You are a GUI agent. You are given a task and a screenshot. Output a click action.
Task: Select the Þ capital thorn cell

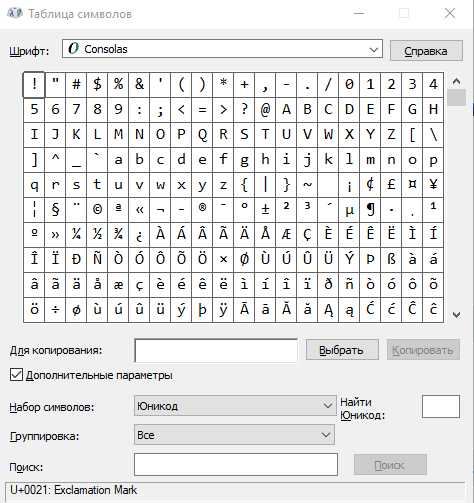point(370,260)
